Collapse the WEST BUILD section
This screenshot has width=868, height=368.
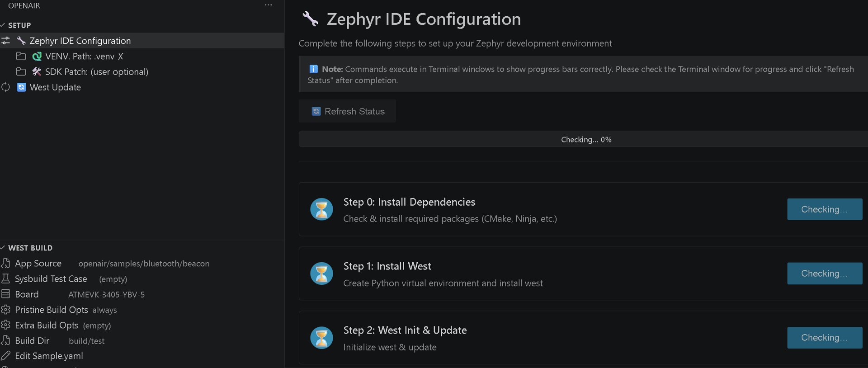click(x=30, y=248)
